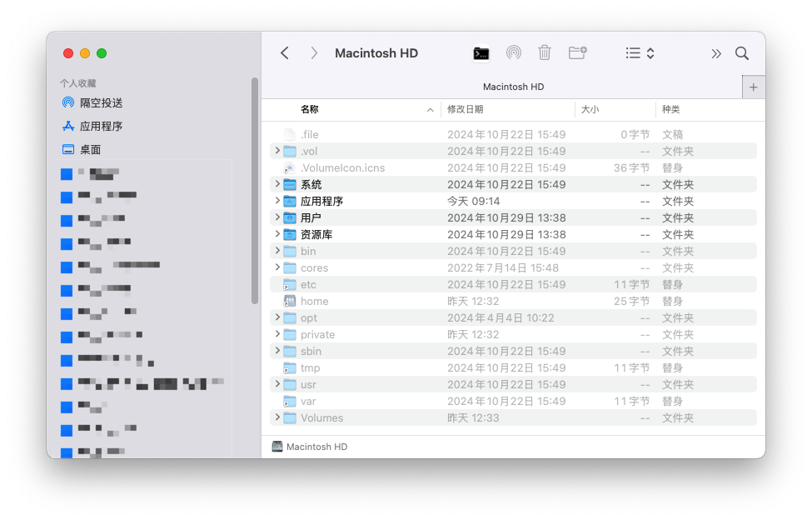Select the 资源库 folder icon

[x=290, y=235]
